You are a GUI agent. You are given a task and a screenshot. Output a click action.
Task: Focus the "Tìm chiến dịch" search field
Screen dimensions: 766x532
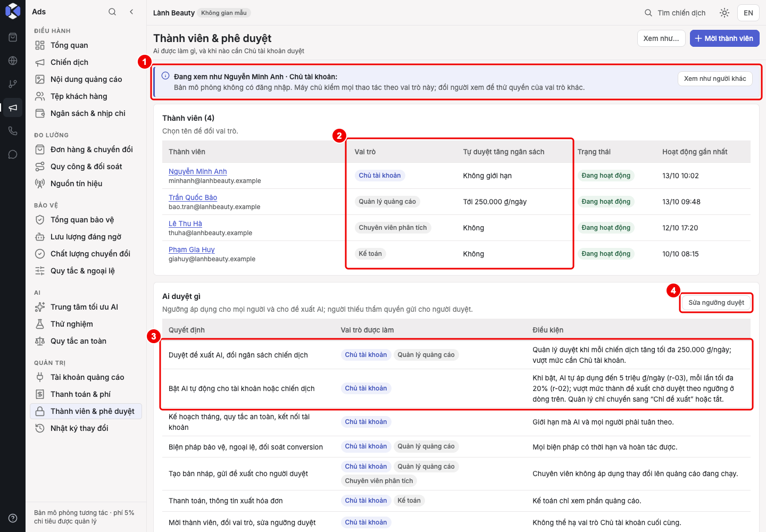(675, 13)
